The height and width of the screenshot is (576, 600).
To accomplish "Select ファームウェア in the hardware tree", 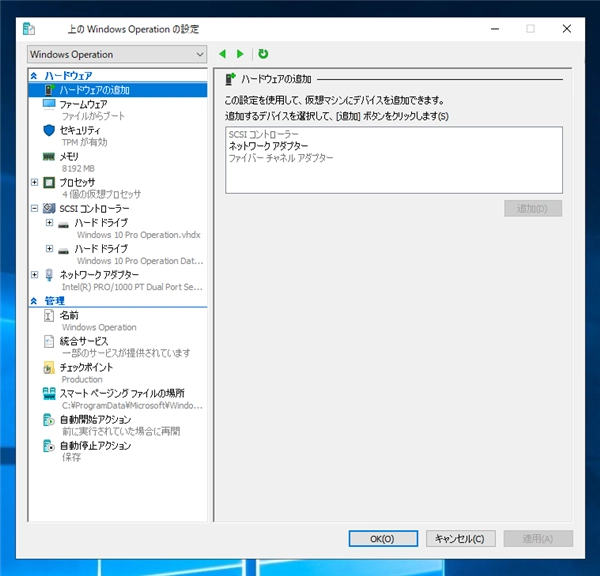I will (x=83, y=104).
